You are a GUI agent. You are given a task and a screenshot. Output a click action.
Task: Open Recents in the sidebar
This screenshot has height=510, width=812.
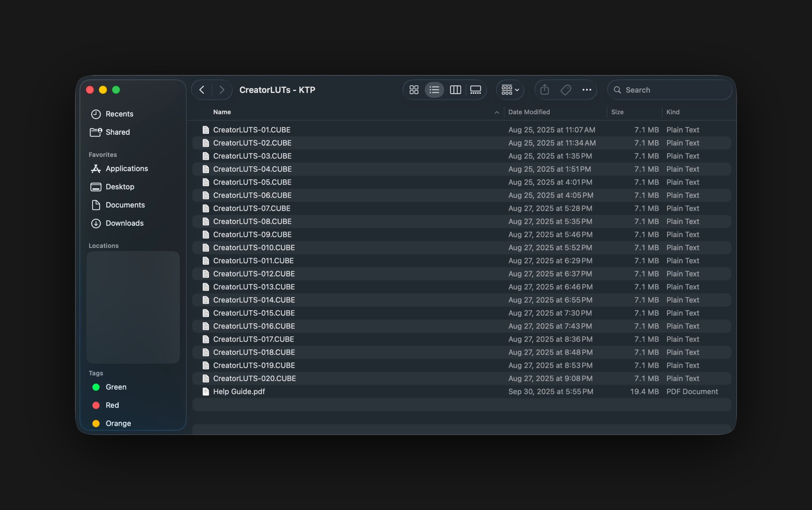click(119, 114)
